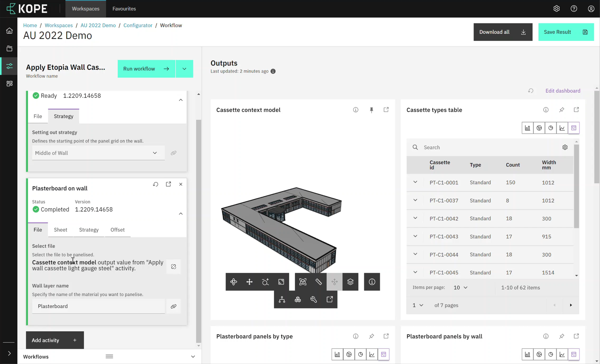Switch to the Sheet tab

pos(60,230)
